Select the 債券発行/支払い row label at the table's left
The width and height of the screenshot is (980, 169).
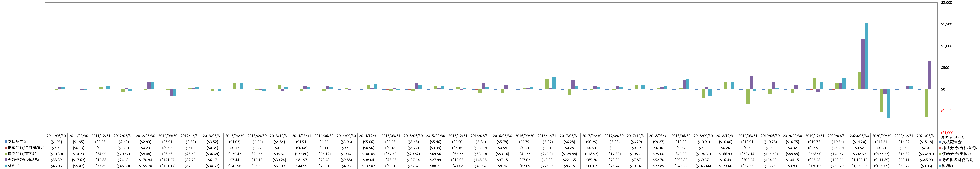(22, 154)
